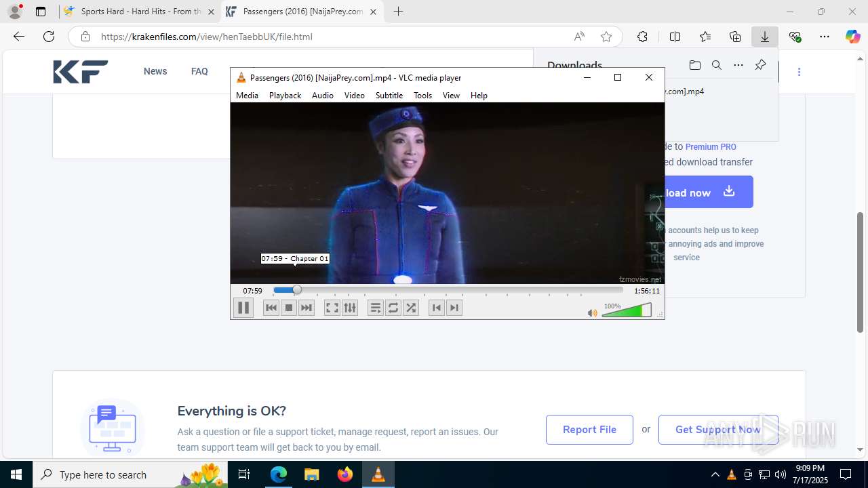Pin the Downloads panel
This screenshot has height=488, width=868.
pos(760,65)
